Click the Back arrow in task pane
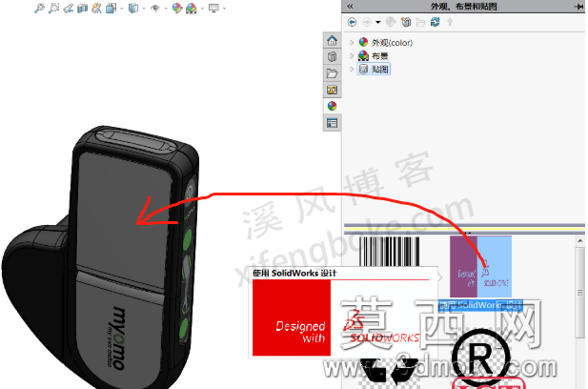This screenshot has width=588, height=389. pyautogui.click(x=352, y=22)
